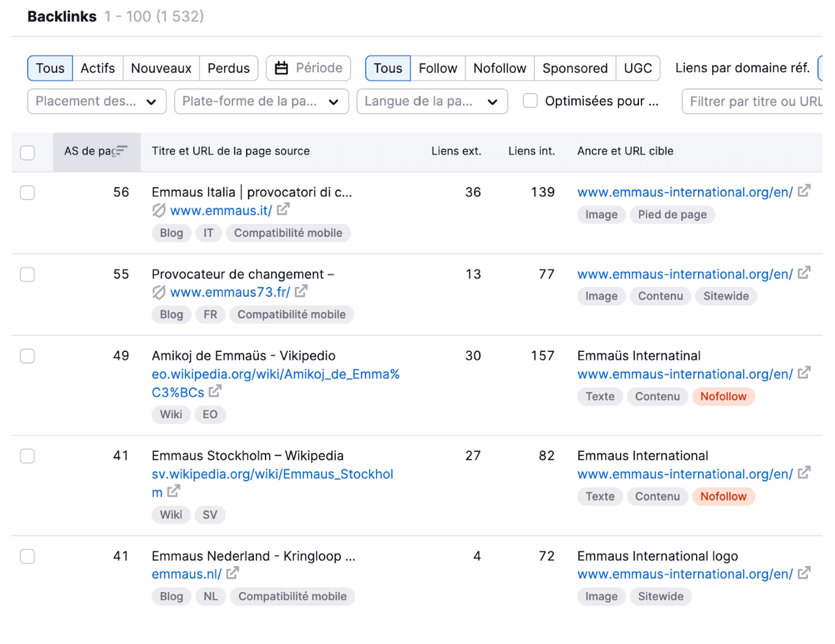The height and width of the screenshot is (644, 835).
Task: Toggle the select-all checkbox in table header
Action: point(27,153)
